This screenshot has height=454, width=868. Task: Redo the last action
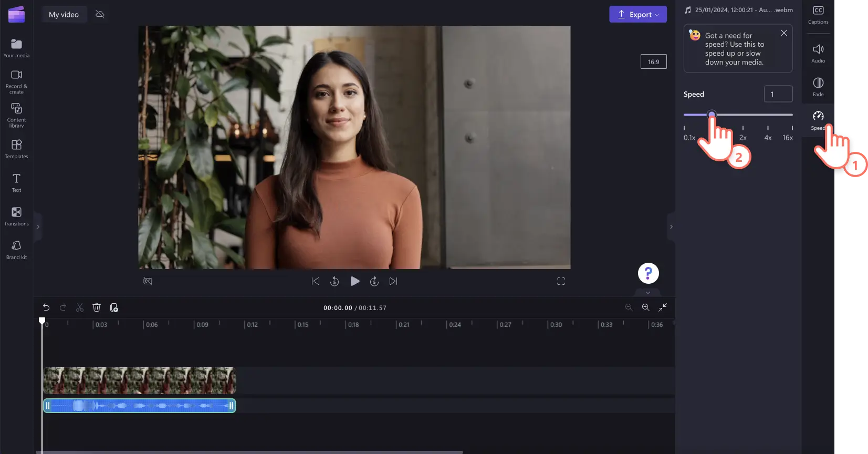click(x=63, y=307)
